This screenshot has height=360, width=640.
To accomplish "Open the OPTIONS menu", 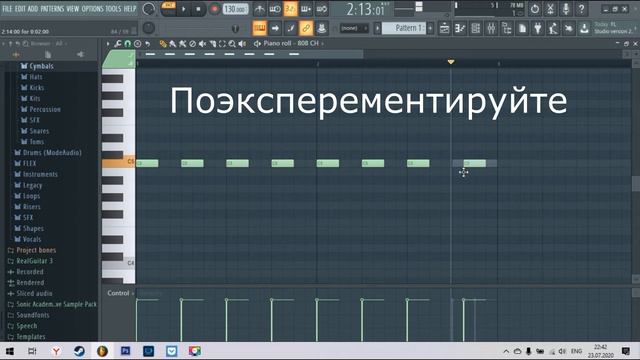I will (x=93, y=9).
